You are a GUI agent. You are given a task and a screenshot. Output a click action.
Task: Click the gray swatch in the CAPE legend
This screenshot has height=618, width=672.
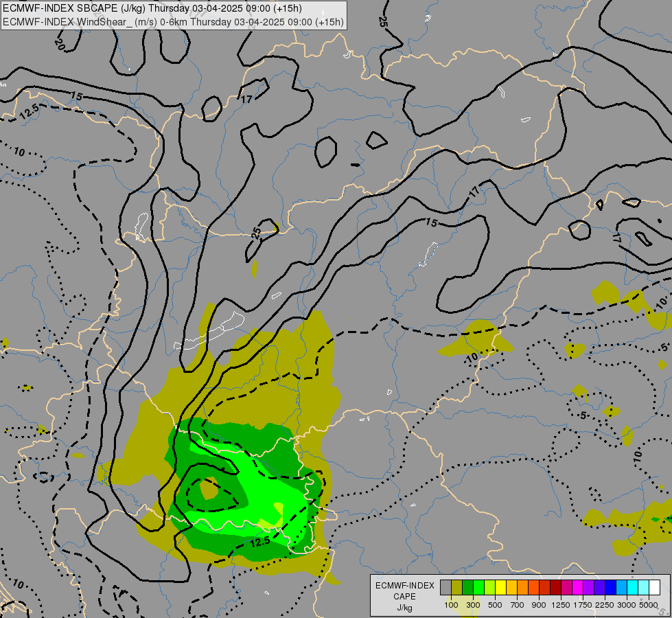coord(445,587)
